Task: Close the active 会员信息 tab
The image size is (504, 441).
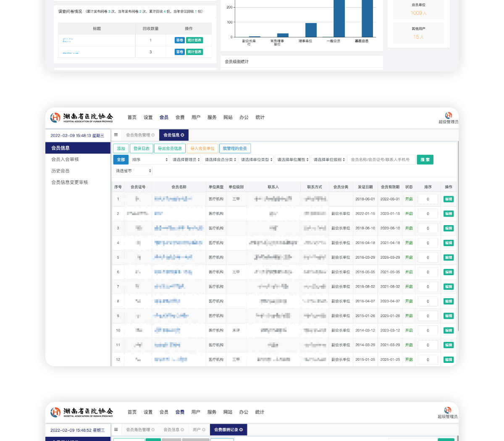Action: pos(182,135)
